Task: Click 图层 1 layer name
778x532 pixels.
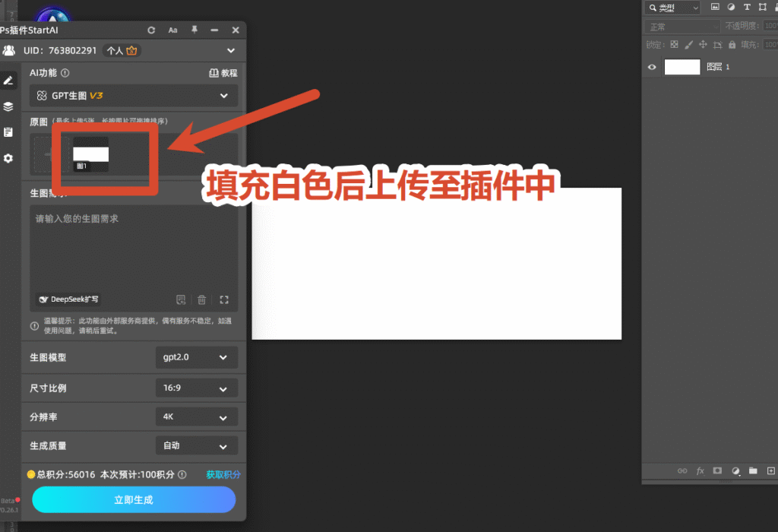Action: [718, 67]
